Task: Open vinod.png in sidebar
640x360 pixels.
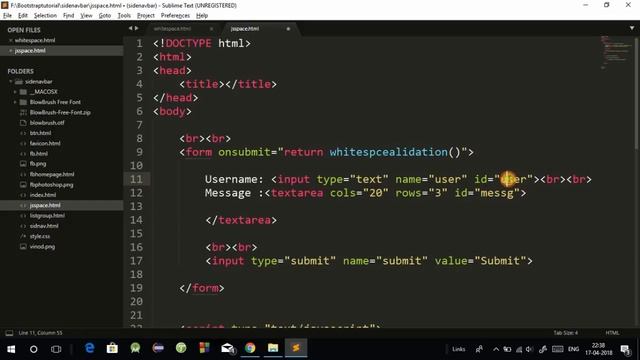Action: (42, 247)
